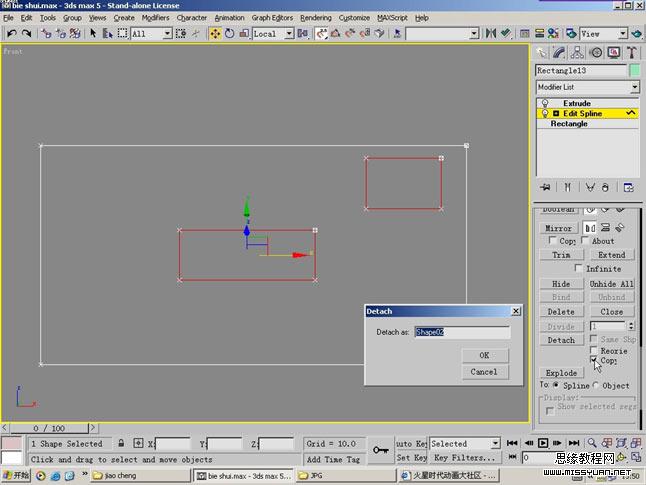Jump to animation end frame
The width and height of the screenshot is (646, 485).
(x=573, y=443)
